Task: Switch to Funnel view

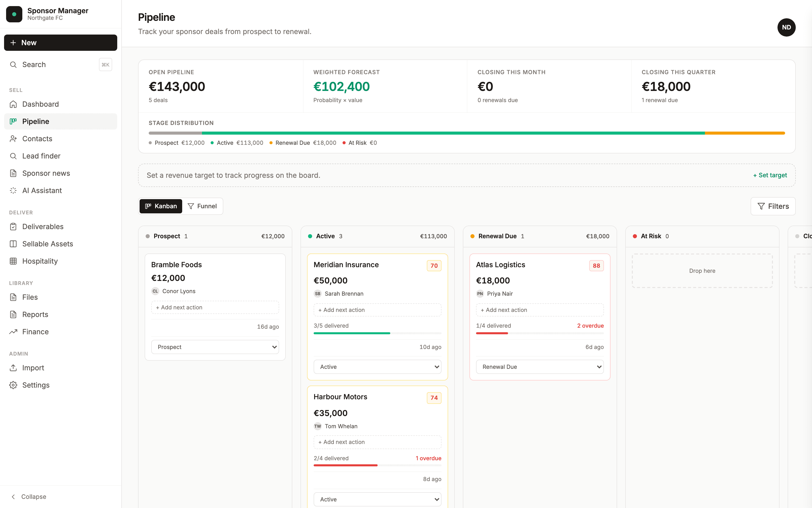Action: (x=202, y=206)
